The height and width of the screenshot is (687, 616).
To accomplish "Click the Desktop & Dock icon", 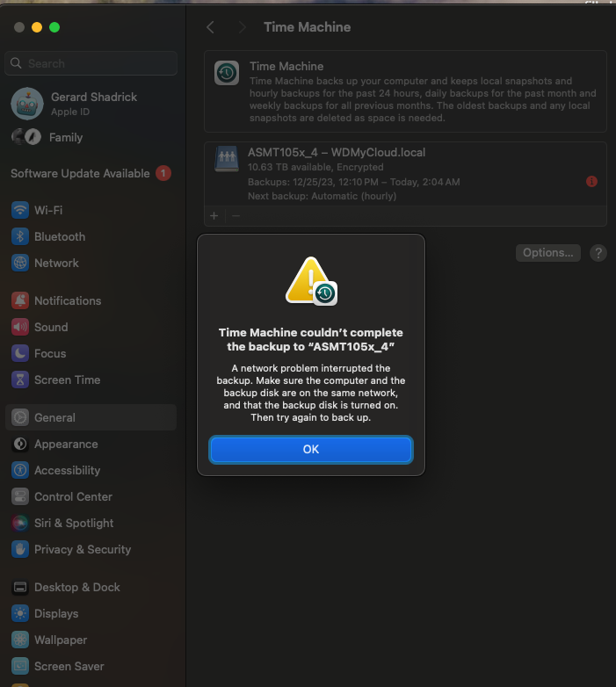I will point(20,587).
